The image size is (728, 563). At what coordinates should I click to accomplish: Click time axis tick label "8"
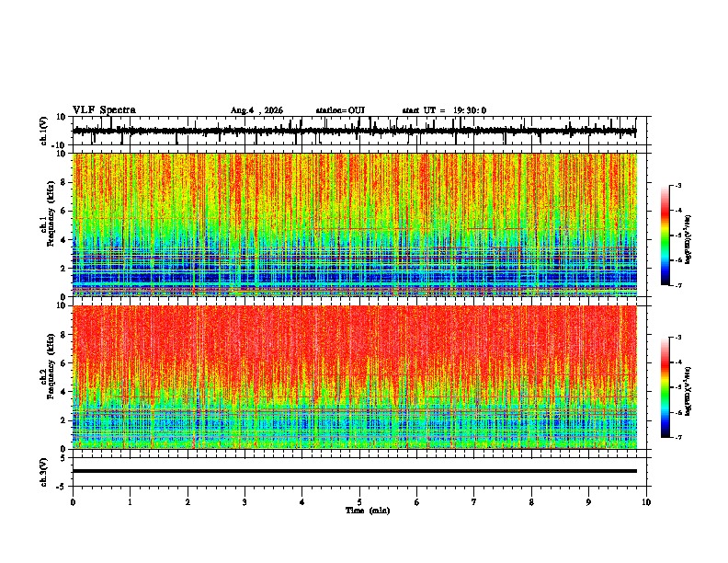531,502
